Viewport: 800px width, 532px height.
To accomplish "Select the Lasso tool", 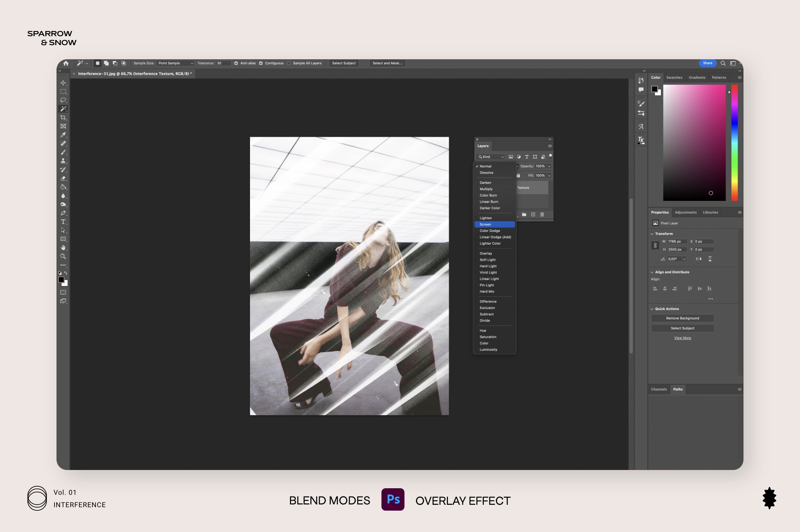I will pyautogui.click(x=63, y=100).
